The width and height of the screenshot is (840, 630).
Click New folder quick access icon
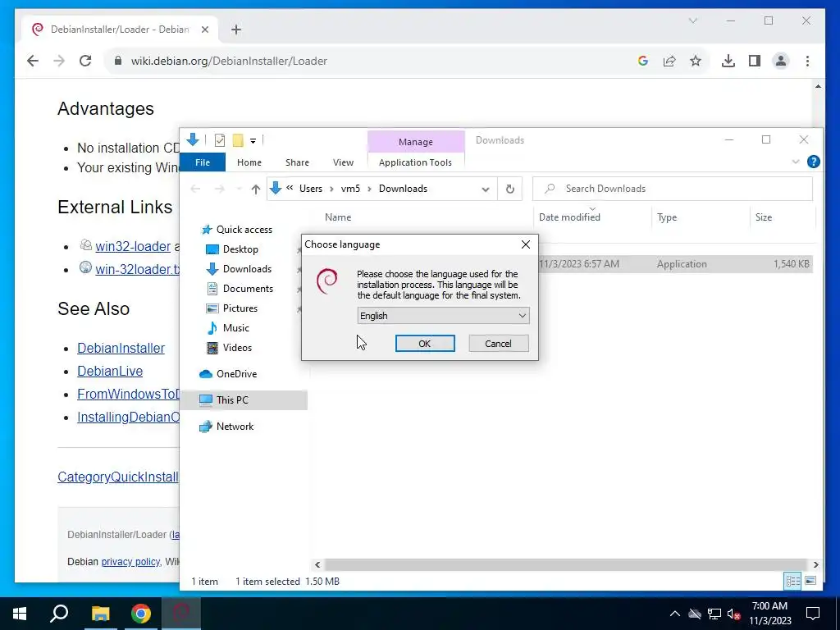(x=238, y=140)
